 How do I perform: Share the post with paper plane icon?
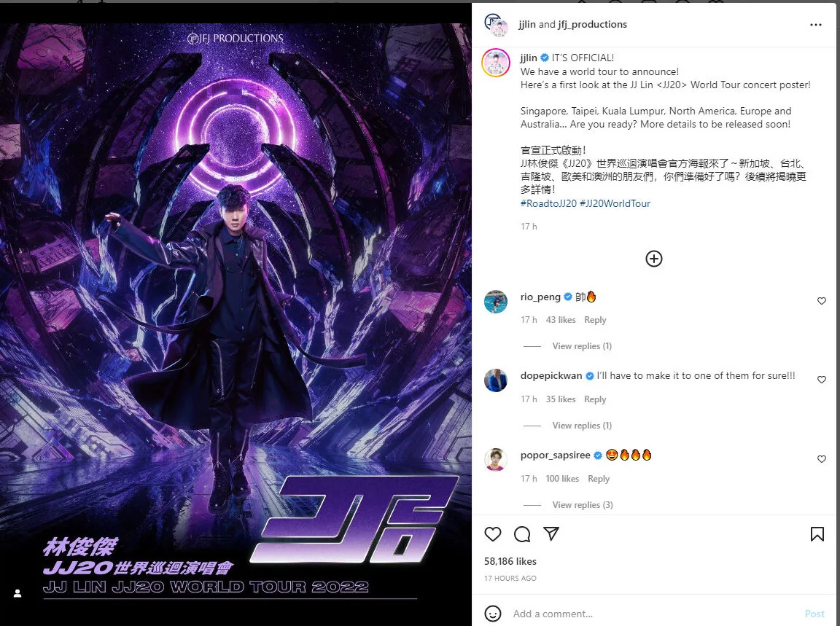point(551,533)
